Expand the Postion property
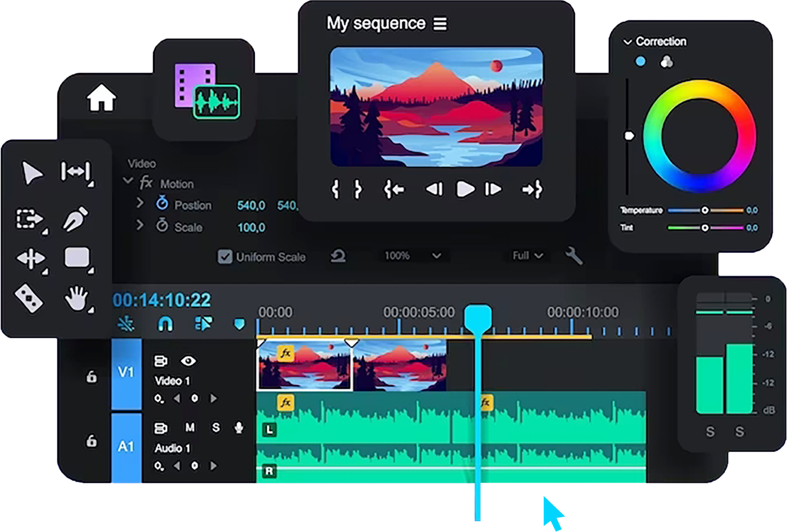787x532 pixels. click(x=140, y=204)
